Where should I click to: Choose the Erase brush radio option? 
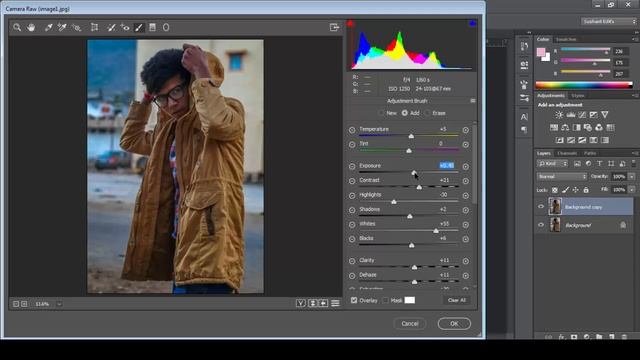coord(427,113)
